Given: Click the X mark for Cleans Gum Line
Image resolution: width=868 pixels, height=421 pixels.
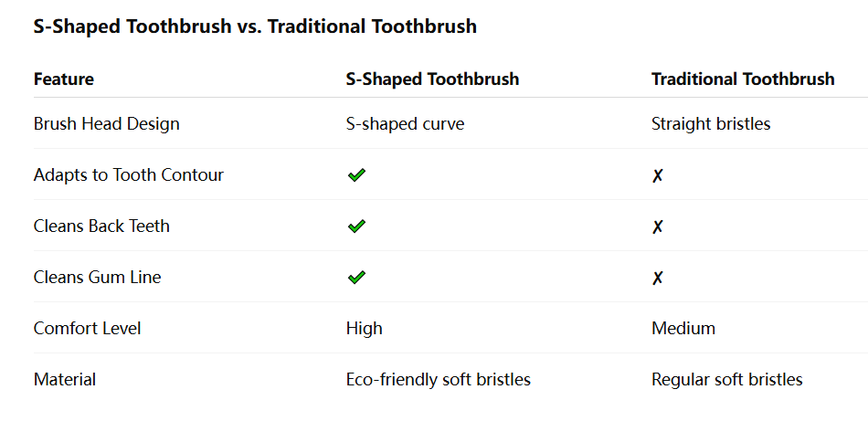Looking at the screenshot, I should [657, 278].
